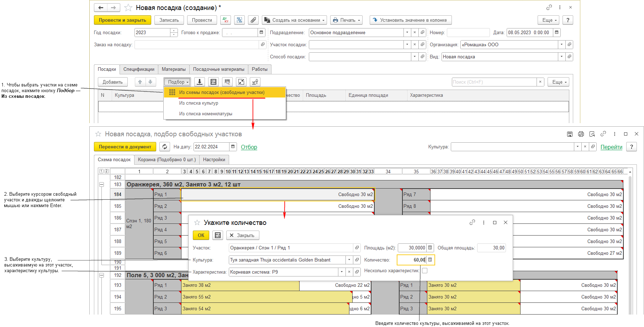Screen dimensions: 644x327
Task: Add Новая посадка (создание) to favorites via the star
Action: (128, 7)
